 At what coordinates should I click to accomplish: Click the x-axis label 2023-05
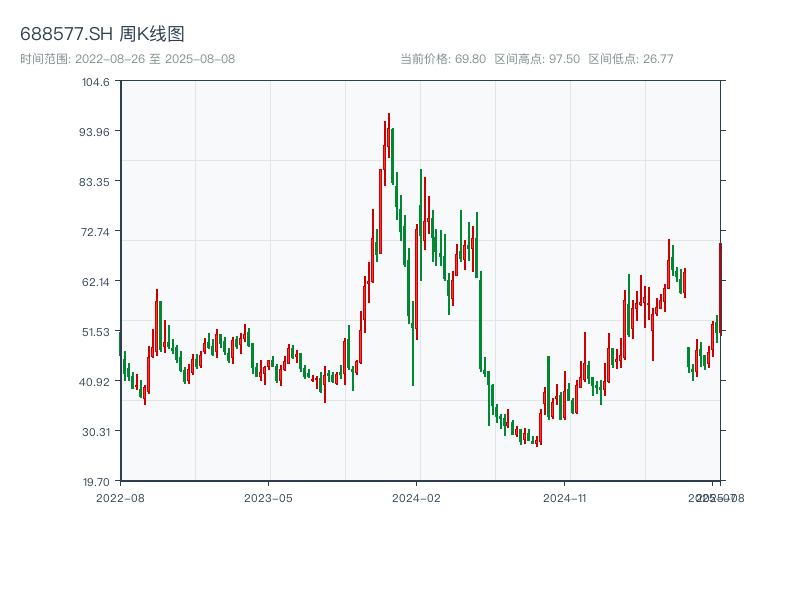[x=268, y=498]
